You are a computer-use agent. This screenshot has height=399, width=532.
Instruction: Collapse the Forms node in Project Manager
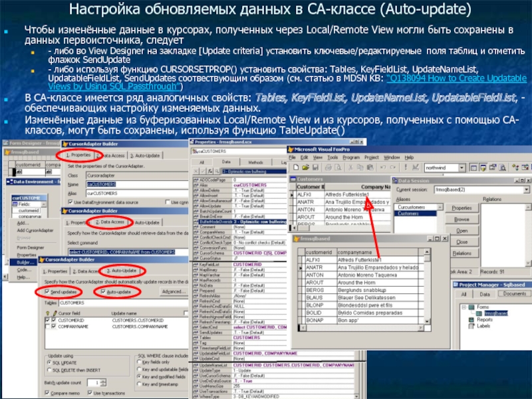point(464,307)
